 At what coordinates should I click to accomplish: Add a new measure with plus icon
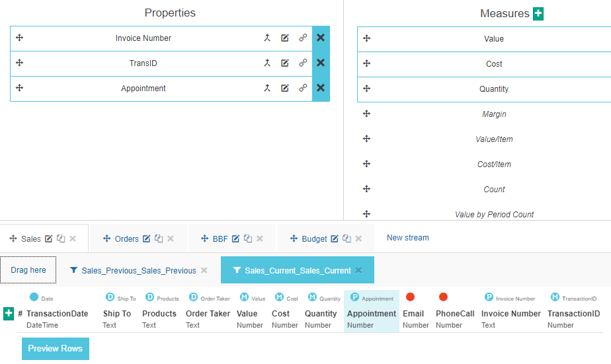pyautogui.click(x=538, y=13)
